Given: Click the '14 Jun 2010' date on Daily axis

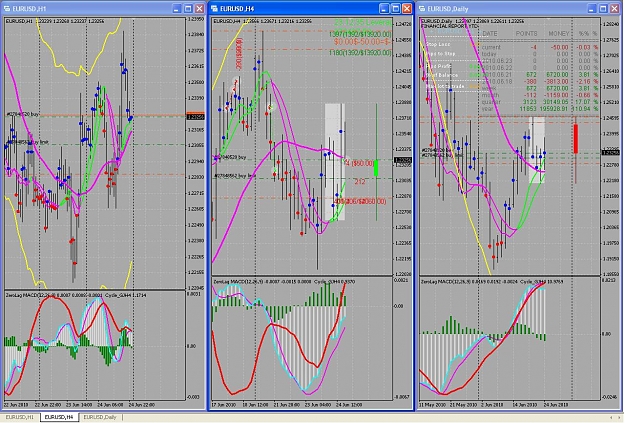Looking at the screenshot, I should [x=525, y=404].
